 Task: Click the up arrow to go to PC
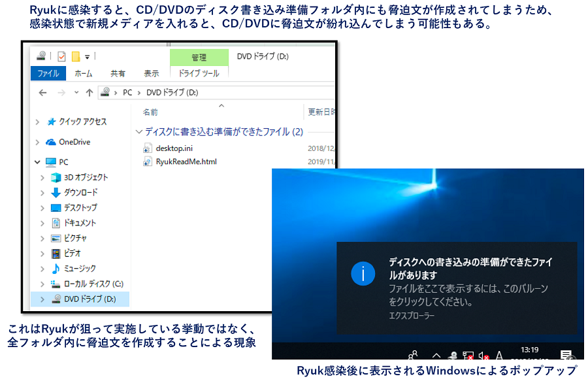tap(88, 92)
